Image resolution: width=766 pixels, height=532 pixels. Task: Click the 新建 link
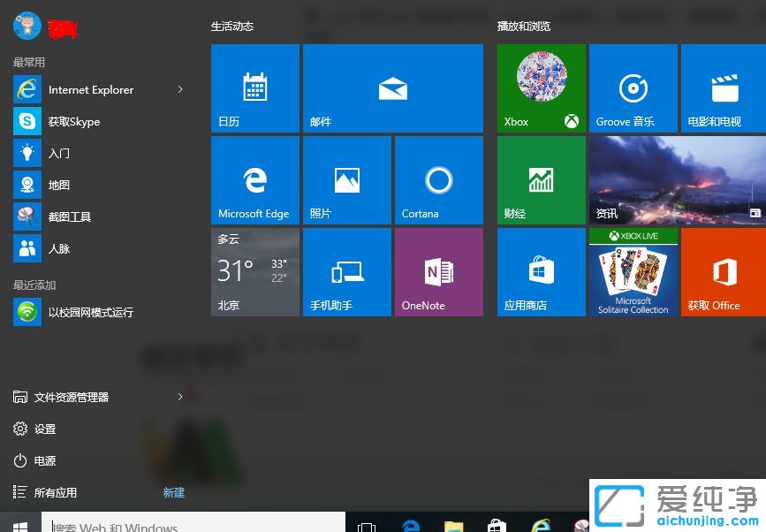[x=173, y=492]
